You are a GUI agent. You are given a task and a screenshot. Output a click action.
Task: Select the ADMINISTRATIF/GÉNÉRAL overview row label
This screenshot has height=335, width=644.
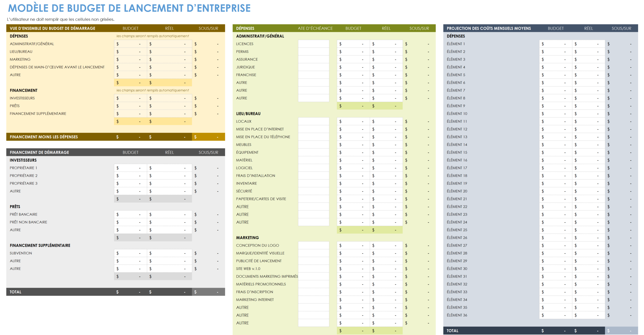click(x=32, y=44)
